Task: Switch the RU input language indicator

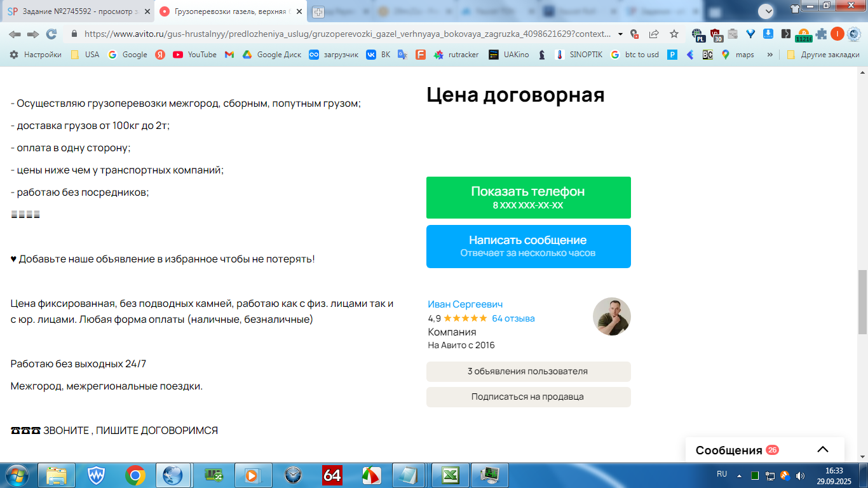Action: [722, 474]
